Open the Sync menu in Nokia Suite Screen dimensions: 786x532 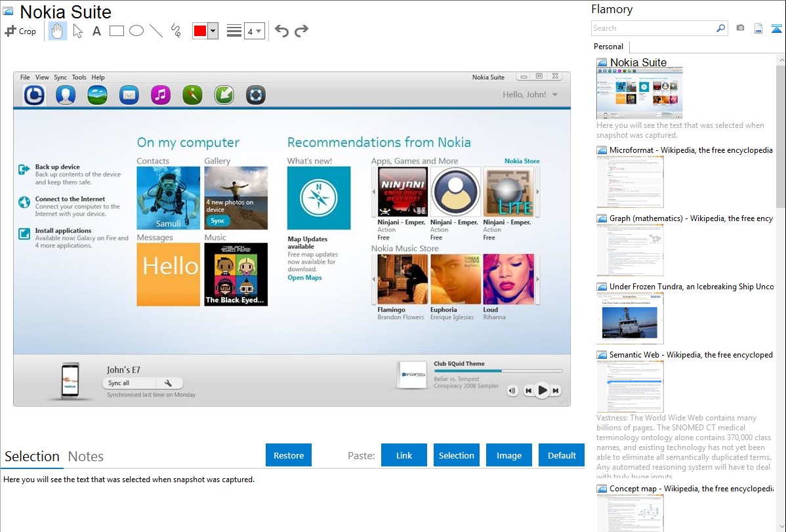(60, 77)
